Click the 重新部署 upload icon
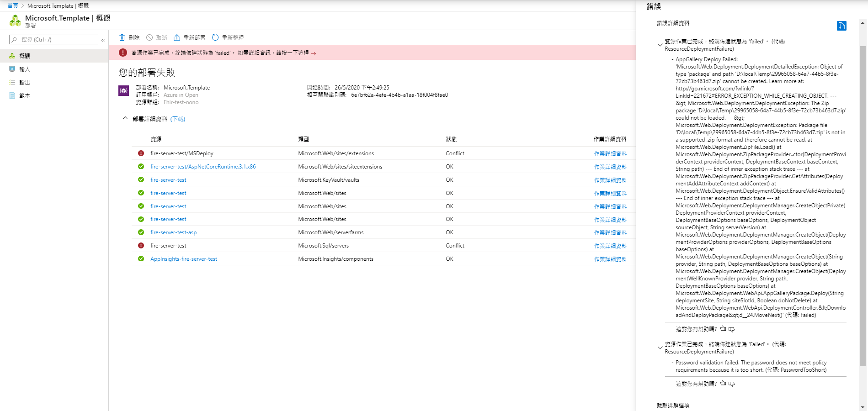This screenshot has height=411, width=868. click(x=177, y=37)
